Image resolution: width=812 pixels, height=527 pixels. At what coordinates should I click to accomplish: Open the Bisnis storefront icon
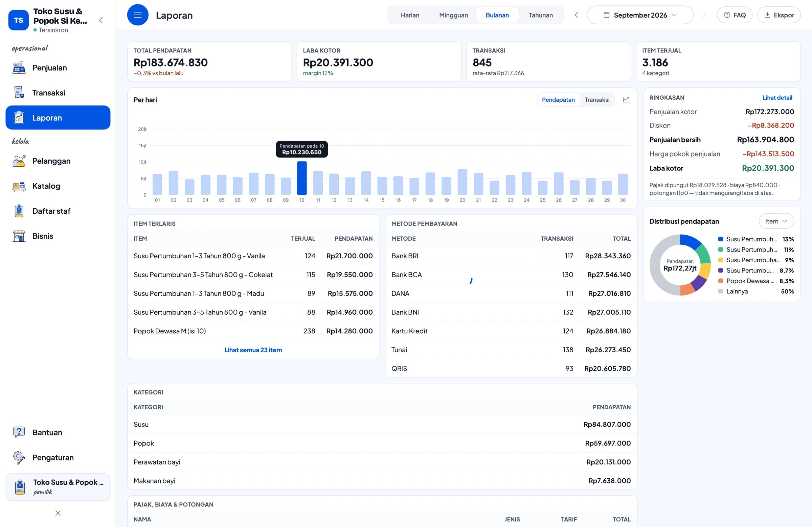click(19, 236)
